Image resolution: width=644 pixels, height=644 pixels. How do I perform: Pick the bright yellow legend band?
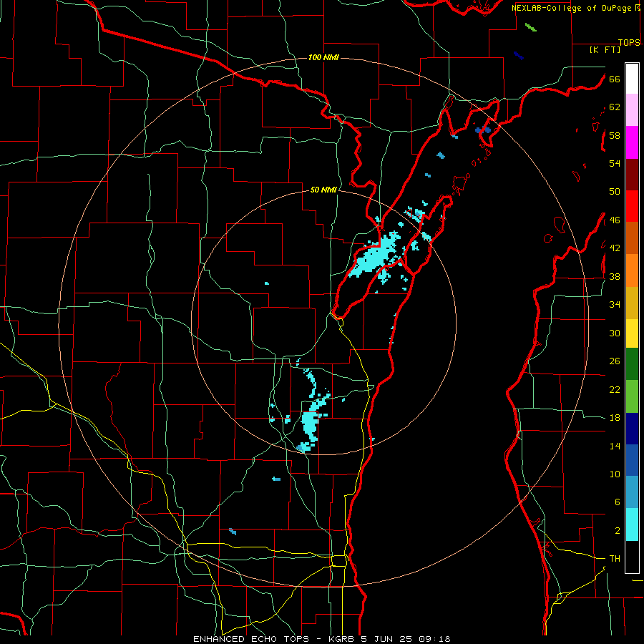(x=632, y=333)
